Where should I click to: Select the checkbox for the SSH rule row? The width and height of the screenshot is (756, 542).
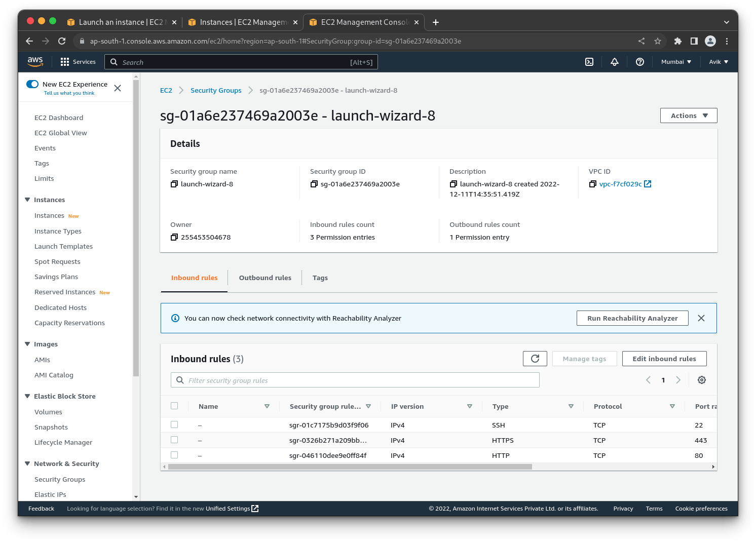coord(174,424)
